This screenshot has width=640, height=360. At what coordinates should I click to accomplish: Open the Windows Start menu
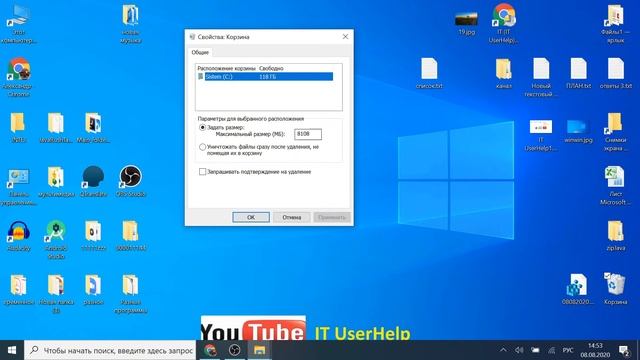[x=12, y=350]
